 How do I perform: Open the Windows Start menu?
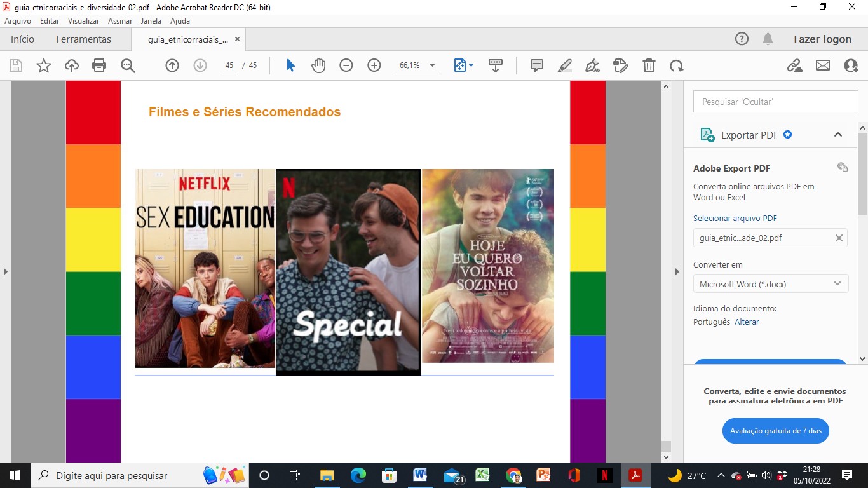(x=15, y=475)
